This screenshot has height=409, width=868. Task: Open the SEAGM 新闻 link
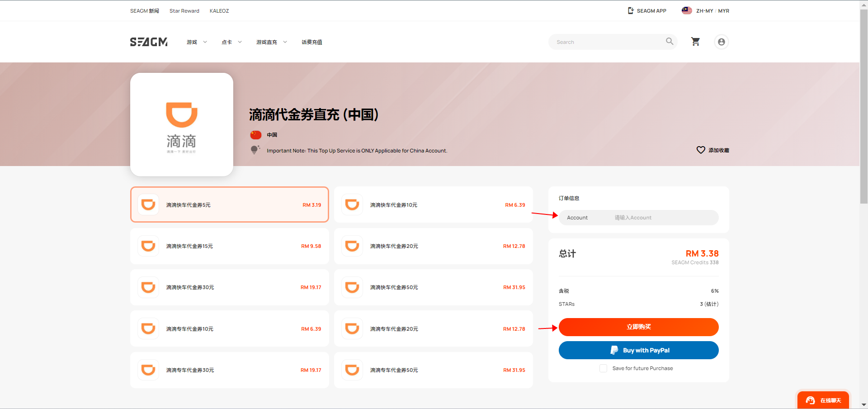click(145, 11)
